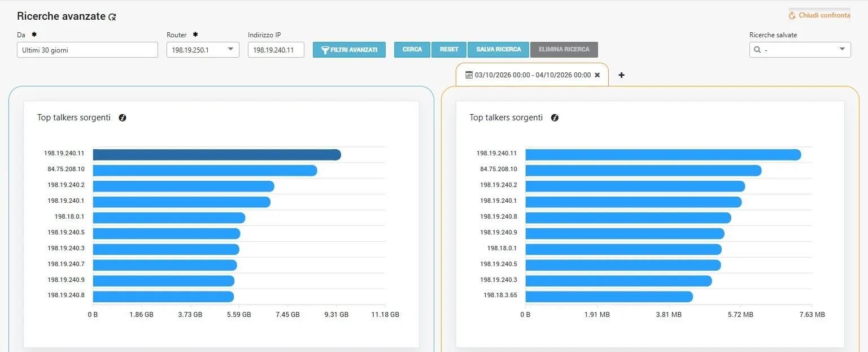
Task: Open the Da period field Ultimi 30 giorni
Action: 88,50
